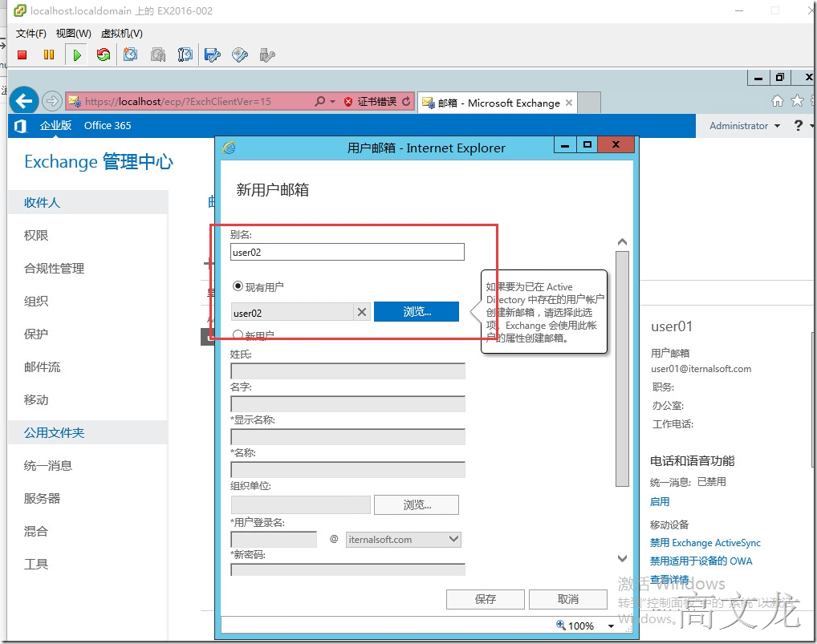This screenshot has width=817, height=644.
Task: Clear the selected user02 with the X icon
Action: pyautogui.click(x=362, y=312)
